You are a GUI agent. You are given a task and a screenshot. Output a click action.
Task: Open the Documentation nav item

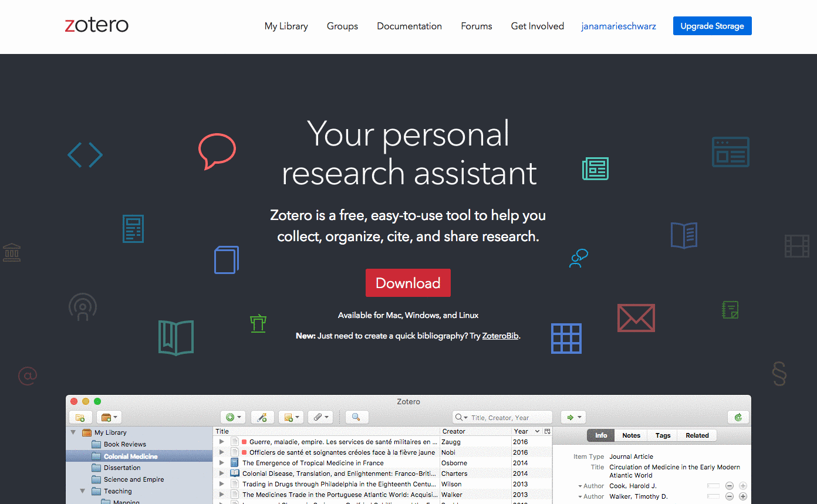tap(410, 26)
